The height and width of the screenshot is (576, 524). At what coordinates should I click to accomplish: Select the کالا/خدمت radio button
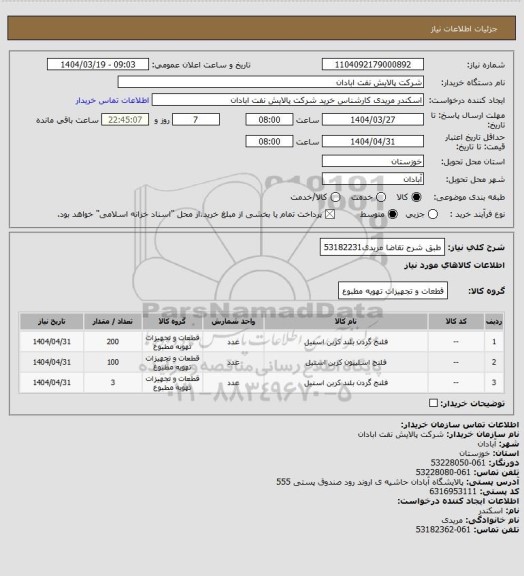(x=335, y=197)
